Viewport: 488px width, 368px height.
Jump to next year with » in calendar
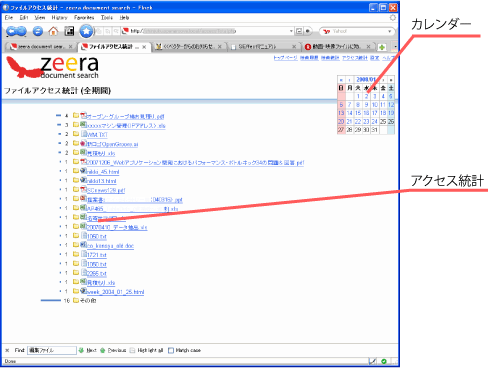(x=391, y=80)
